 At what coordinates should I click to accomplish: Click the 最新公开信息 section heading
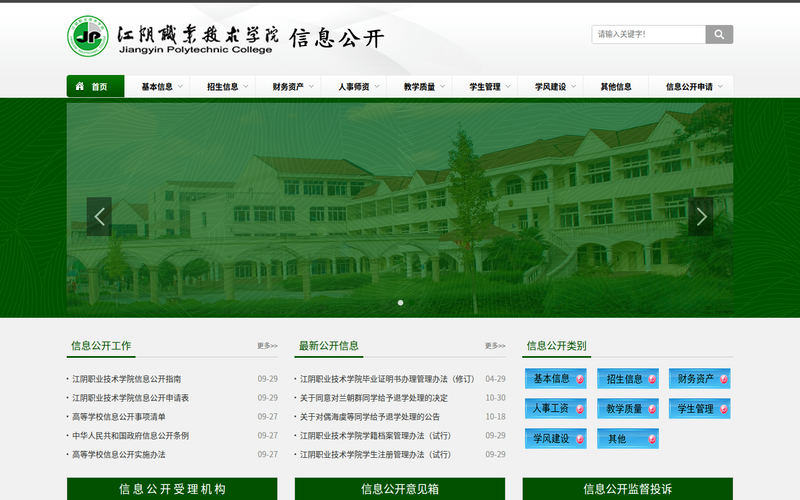click(329, 346)
